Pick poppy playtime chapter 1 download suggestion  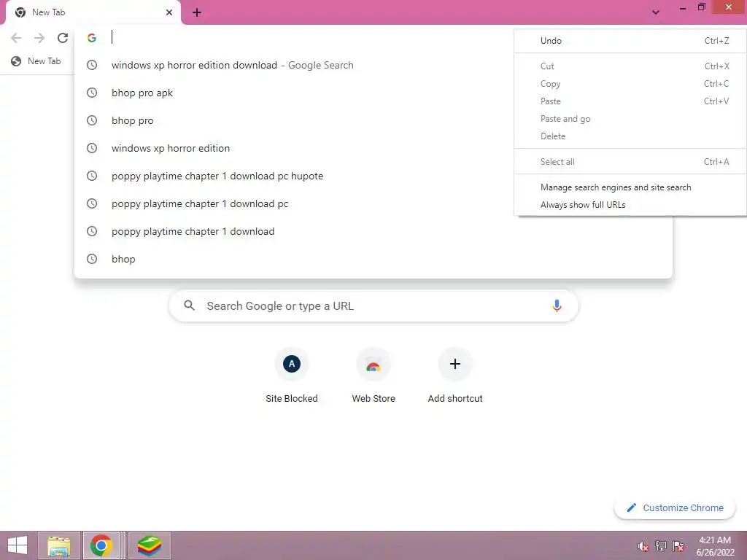(373, 231)
